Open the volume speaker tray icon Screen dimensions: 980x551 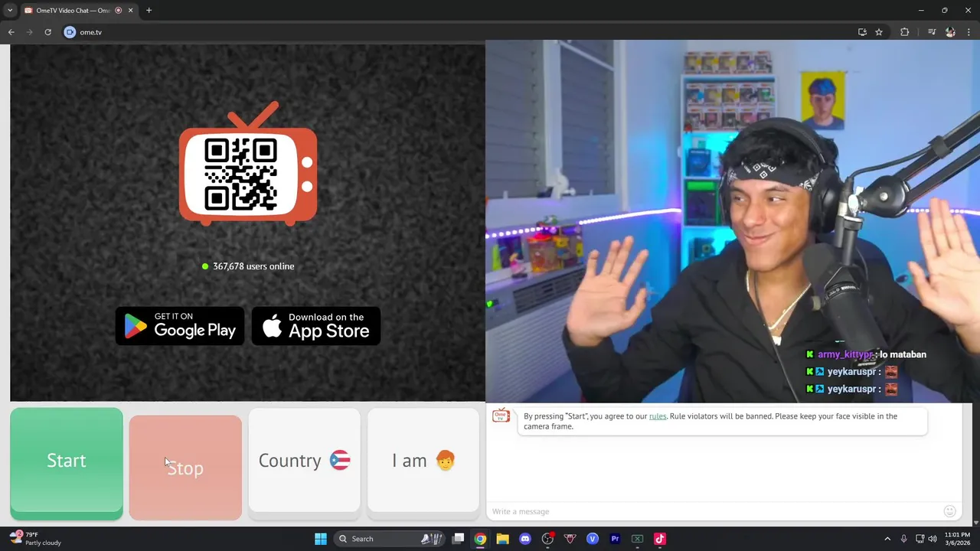pos(933,539)
